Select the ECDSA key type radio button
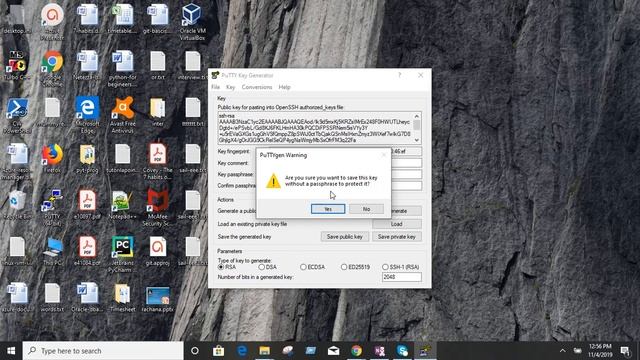The width and height of the screenshot is (640, 360). click(x=303, y=267)
